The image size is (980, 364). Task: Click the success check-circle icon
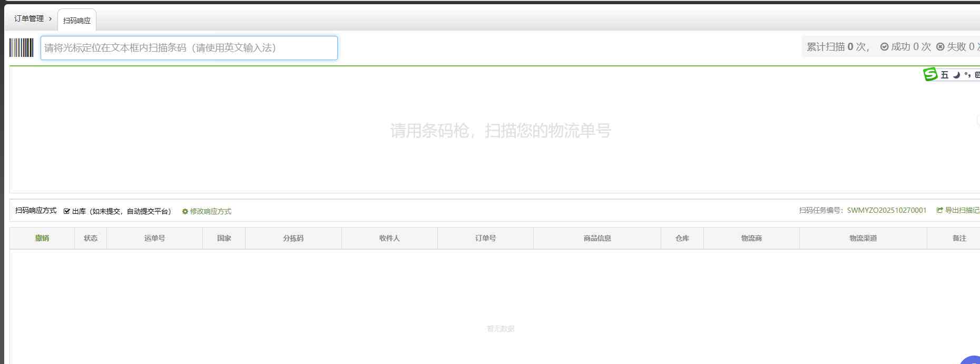[884, 47]
